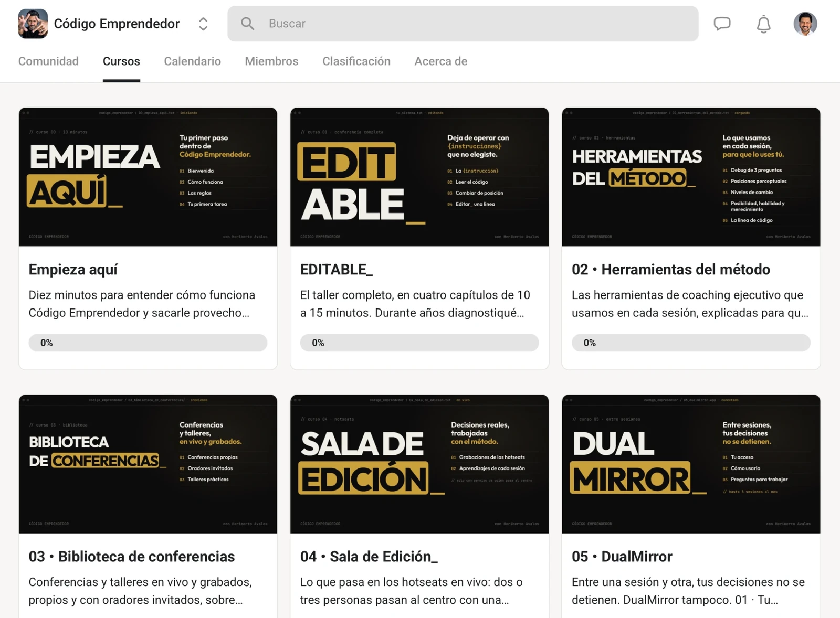Click '04 • Sala de Edición_' title
This screenshot has height=618, width=840.
(369, 557)
